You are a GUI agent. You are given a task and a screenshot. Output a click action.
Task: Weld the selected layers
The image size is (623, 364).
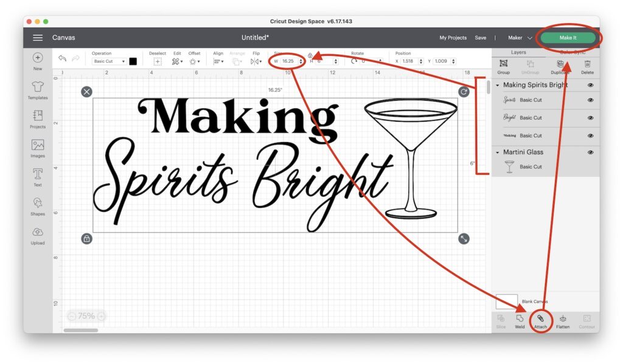tap(520, 321)
